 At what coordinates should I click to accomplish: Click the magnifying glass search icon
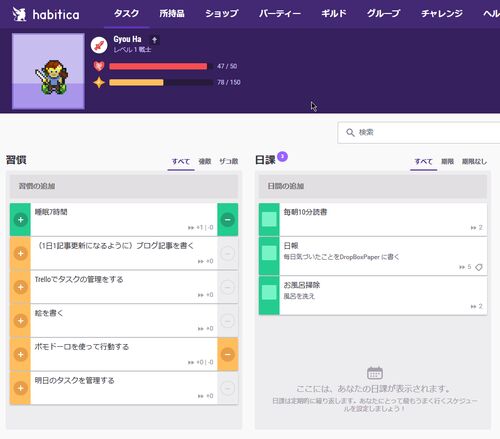pos(350,133)
